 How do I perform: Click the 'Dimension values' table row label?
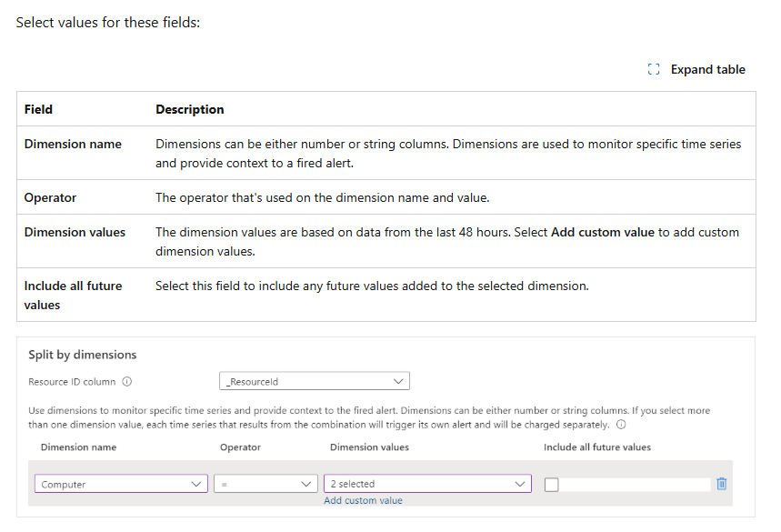pos(75,232)
